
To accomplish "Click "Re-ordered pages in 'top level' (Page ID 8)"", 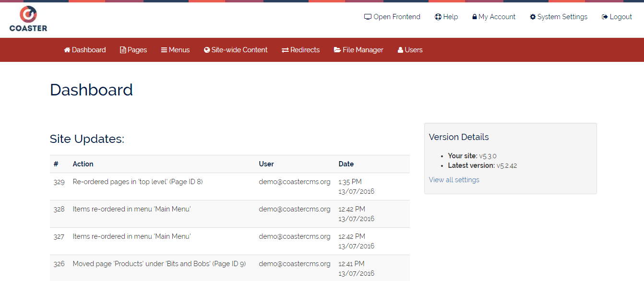I will [x=138, y=182].
